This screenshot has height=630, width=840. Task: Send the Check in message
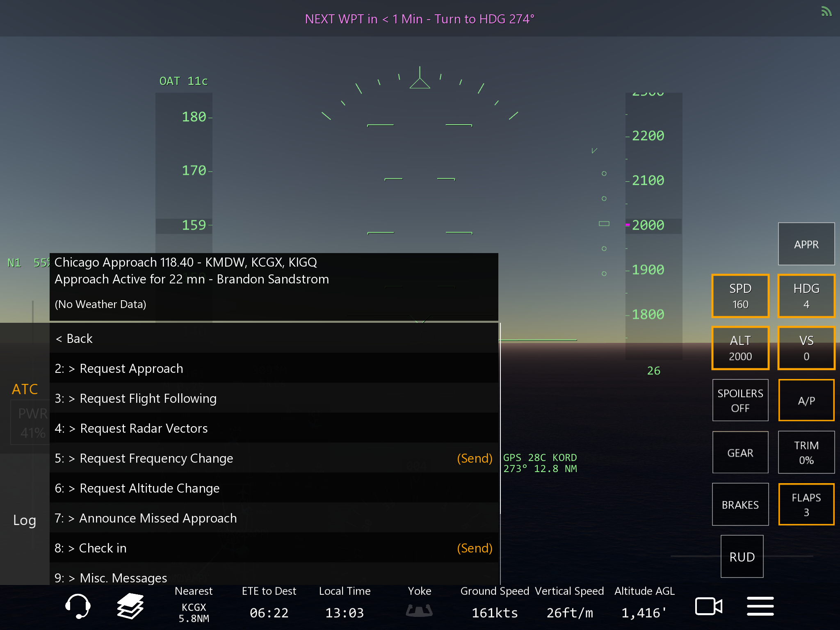(x=474, y=548)
